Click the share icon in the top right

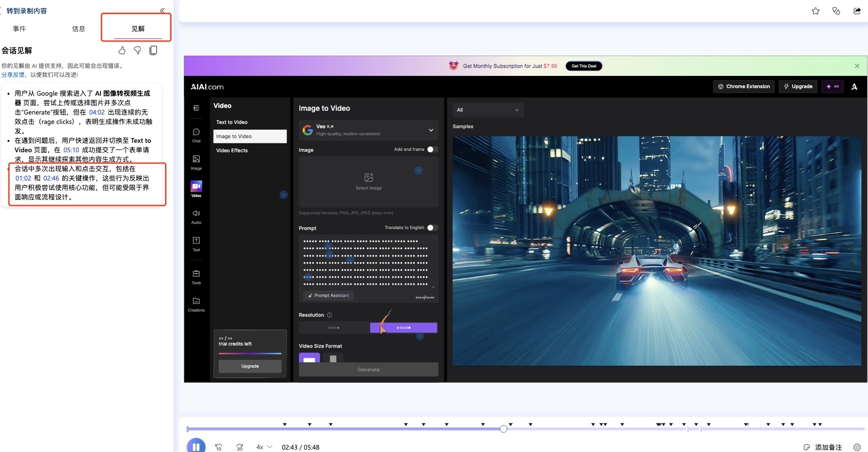(857, 11)
